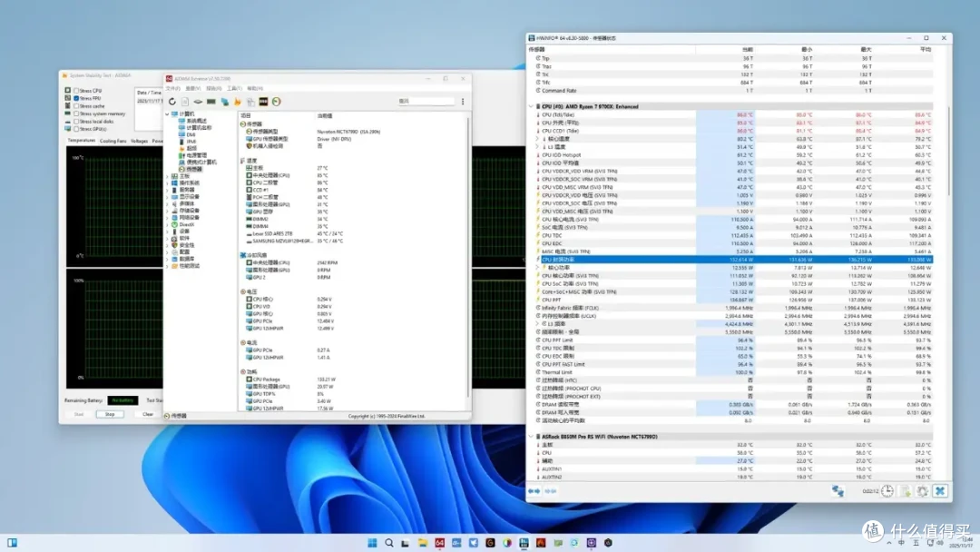980x552 pixels.
Task: Click HWiNFO clock reset timer icon
Action: point(887,491)
